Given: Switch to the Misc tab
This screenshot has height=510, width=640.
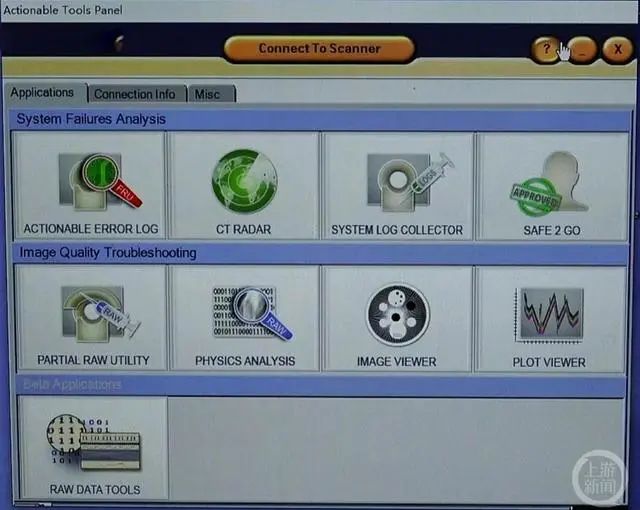Looking at the screenshot, I should [211, 94].
